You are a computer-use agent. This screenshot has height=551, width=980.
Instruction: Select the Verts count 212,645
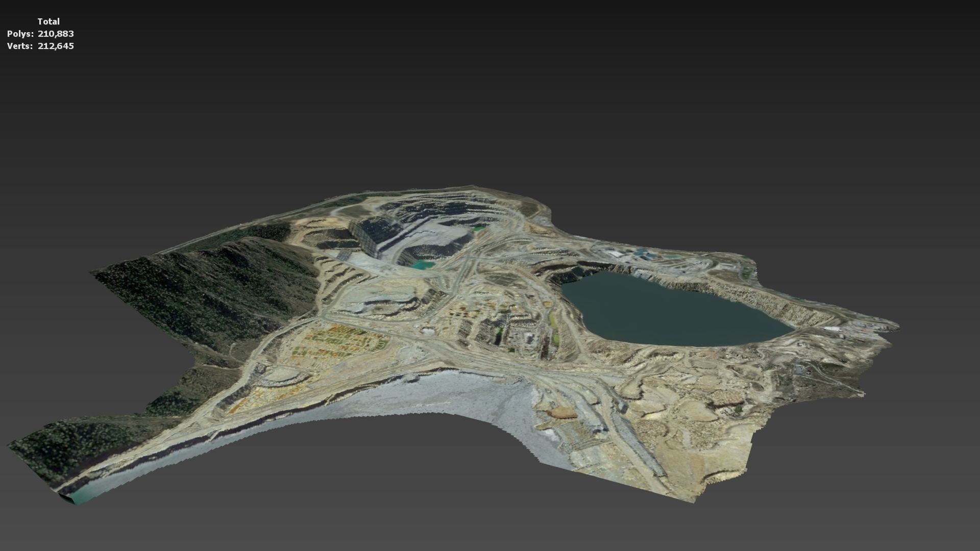[x=56, y=46]
